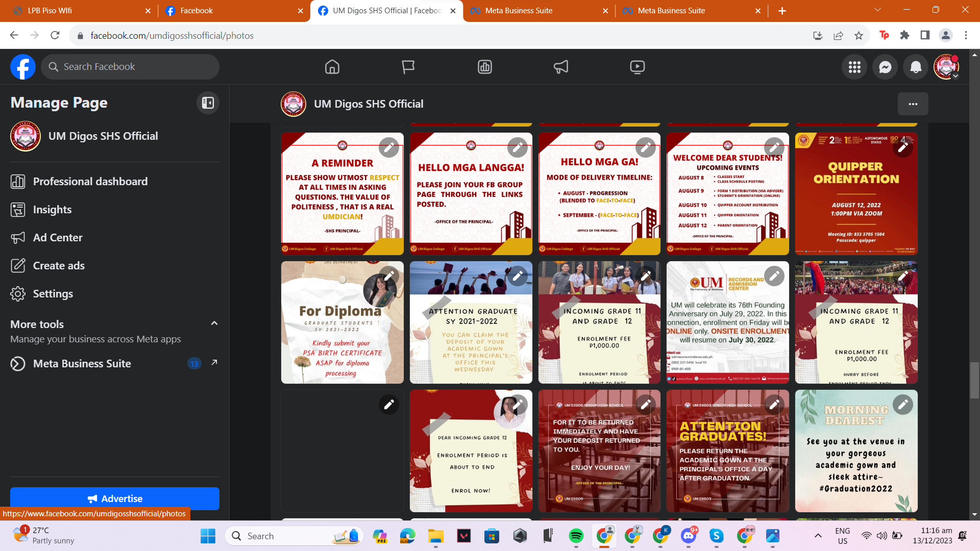Edit the MORNING DEAREST photo pencil icon

(902, 405)
